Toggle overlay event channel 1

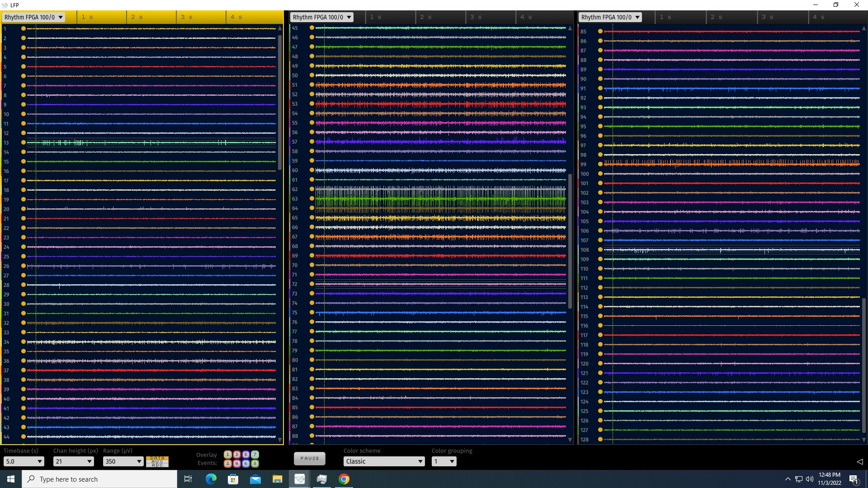click(x=227, y=455)
